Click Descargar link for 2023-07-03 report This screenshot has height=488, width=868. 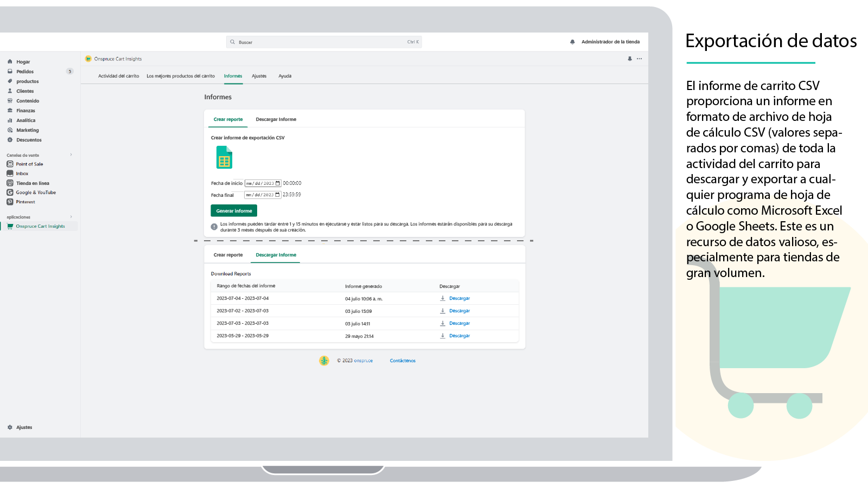[x=459, y=323]
